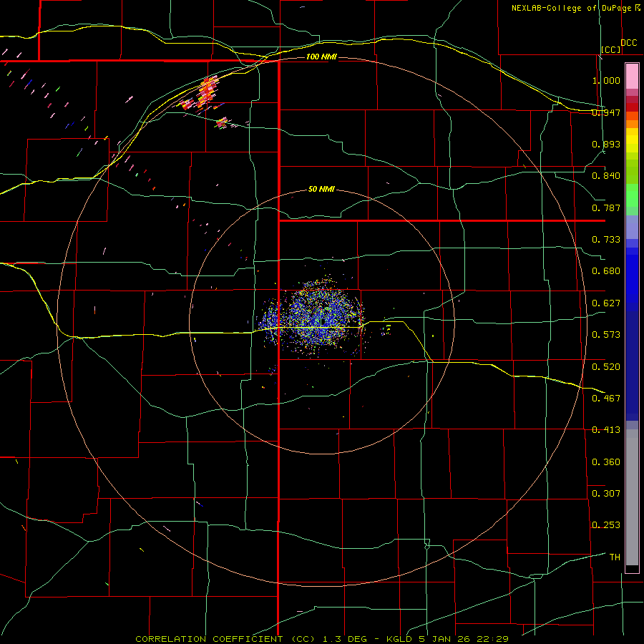Click the Correlation Coefficient caption at bottom

322,639
